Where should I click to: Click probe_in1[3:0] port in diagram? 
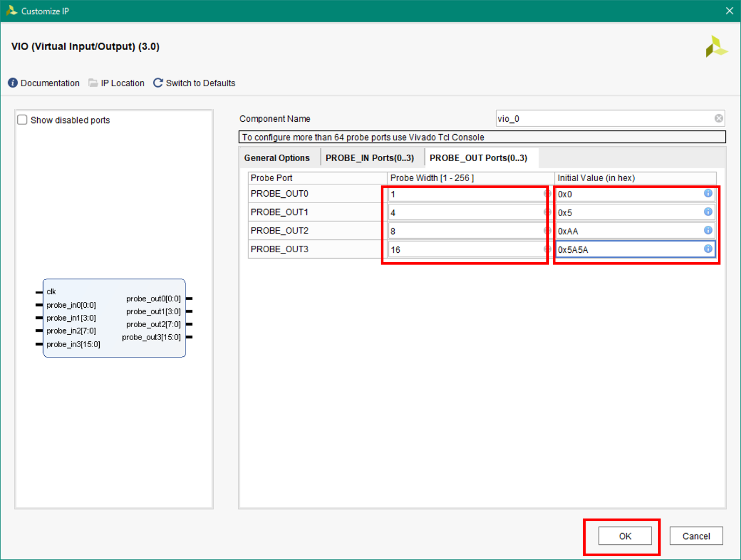pyautogui.click(x=71, y=318)
